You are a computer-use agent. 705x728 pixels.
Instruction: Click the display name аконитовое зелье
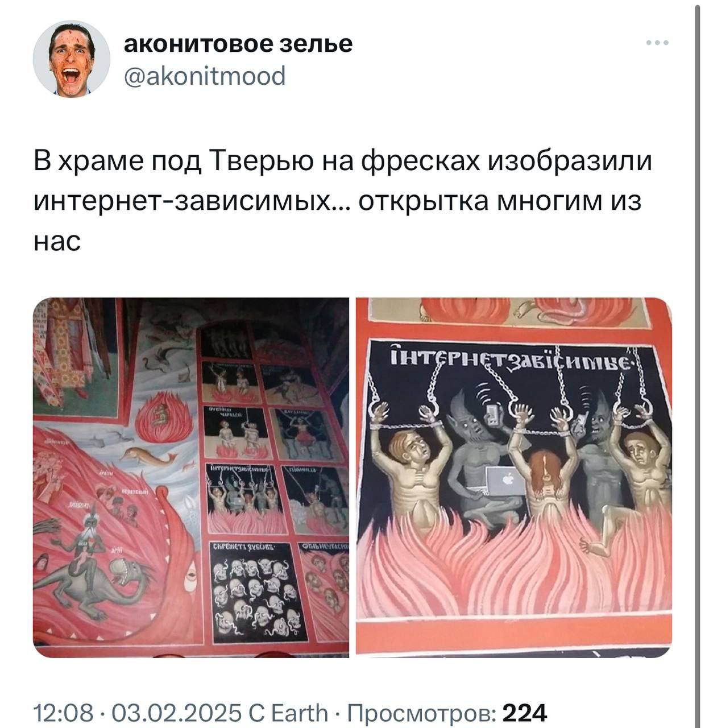click(x=238, y=43)
